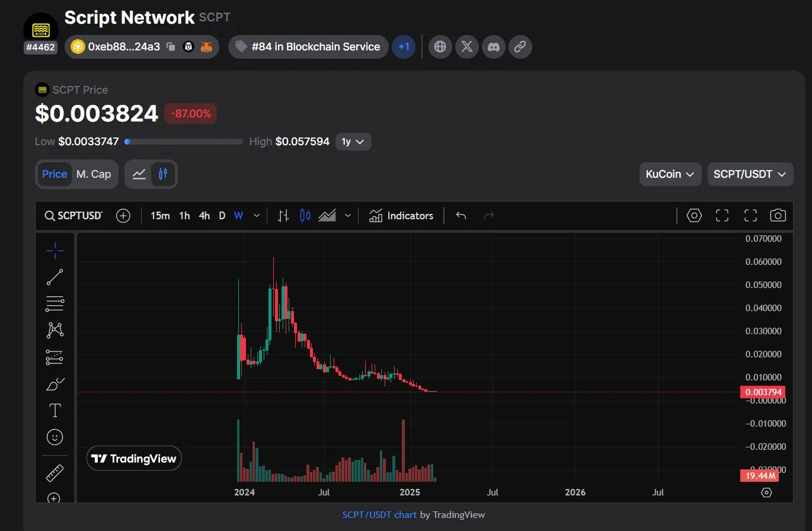The image size is (812, 531).
Task: Click the SCPTUSD symbol search field
Action: 74,216
